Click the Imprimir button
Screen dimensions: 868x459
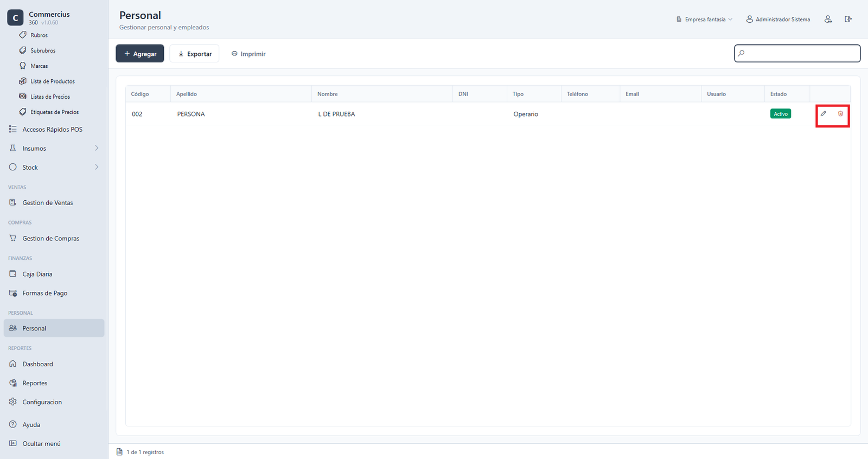tap(248, 54)
